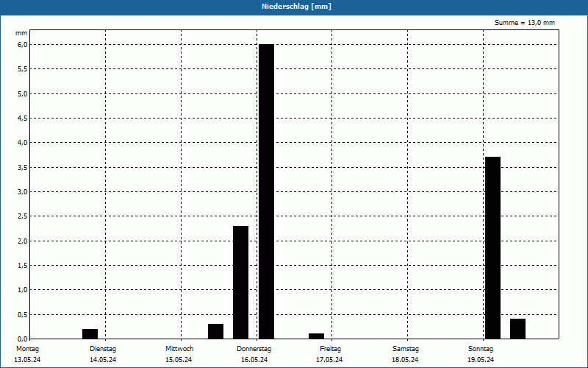Click the '0,5' y-axis value

pyautogui.click(x=23, y=315)
